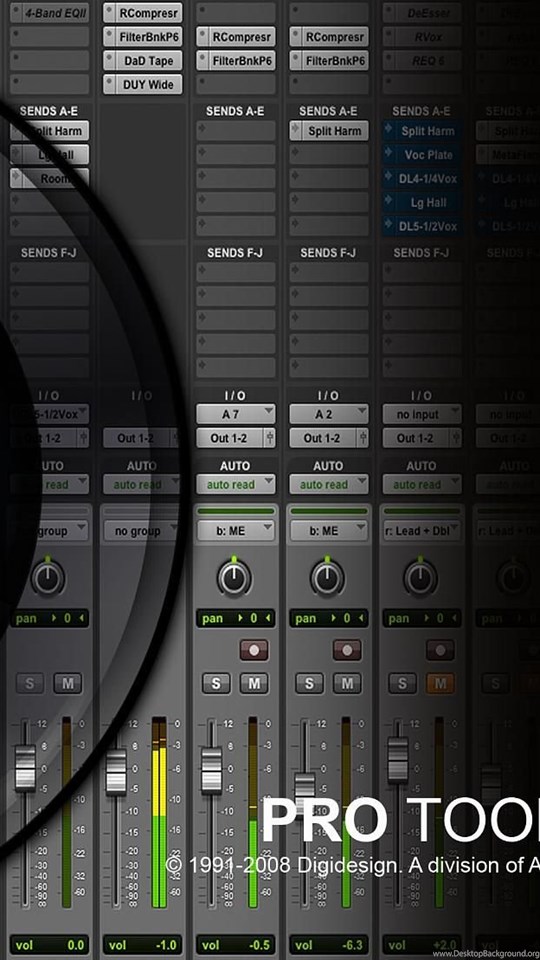The width and height of the screenshot is (540, 960).
Task: Click the insert selector dot beside DaD Tape
Action: click(x=110, y=61)
